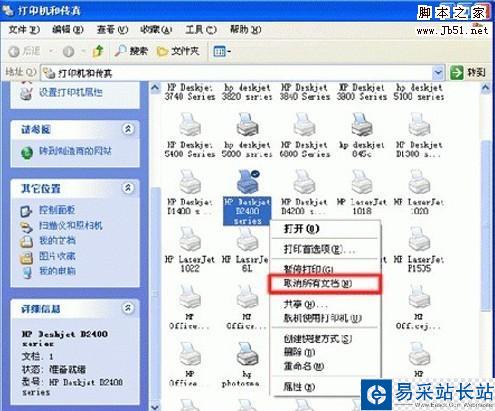
Task: Open the Views dropdown icon in toolbar
Action: point(222,51)
